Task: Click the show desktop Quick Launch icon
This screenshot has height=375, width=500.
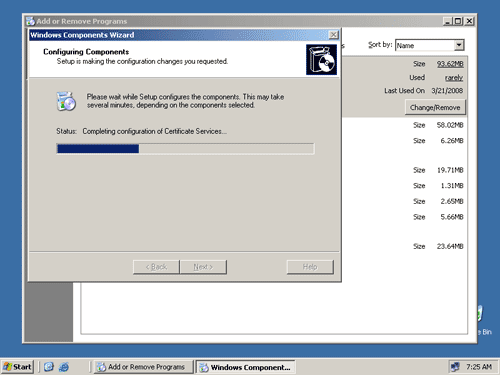Action: (49, 367)
